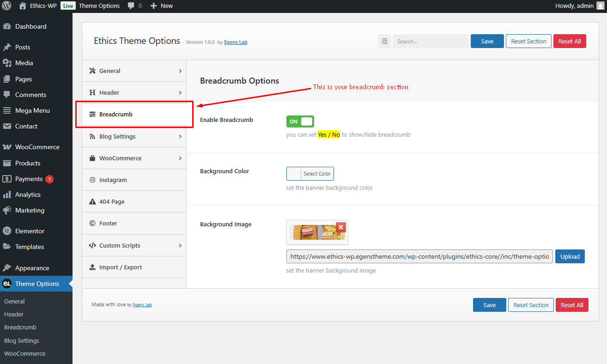
Task: Expand the General options section
Action: point(134,71)
